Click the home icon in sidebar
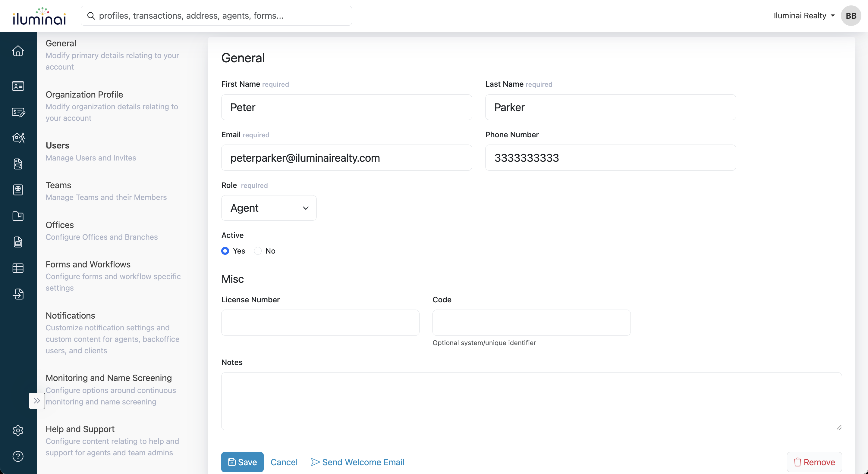The width and height of the screenshot is (868, 474). coord(18,51)
